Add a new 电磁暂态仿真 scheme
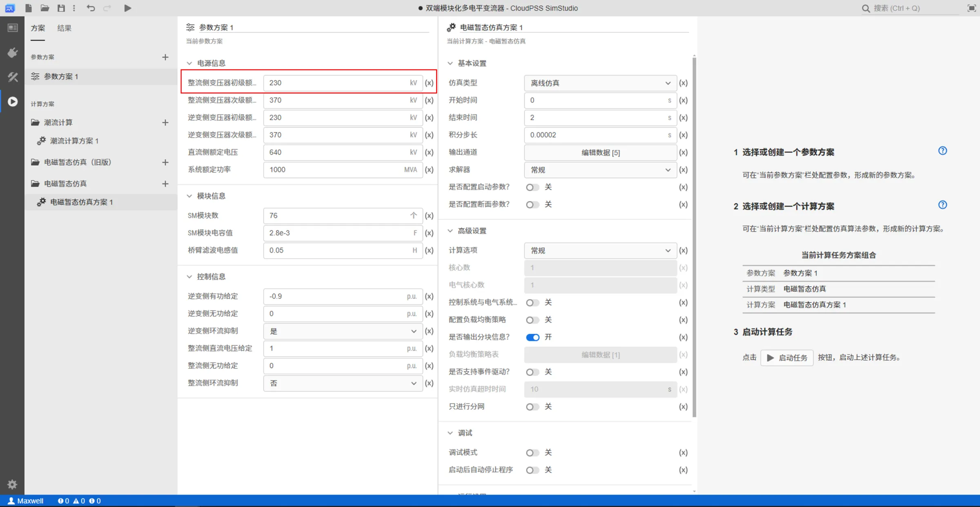Screen dimensions: 980x507 [x=165, y=184]
